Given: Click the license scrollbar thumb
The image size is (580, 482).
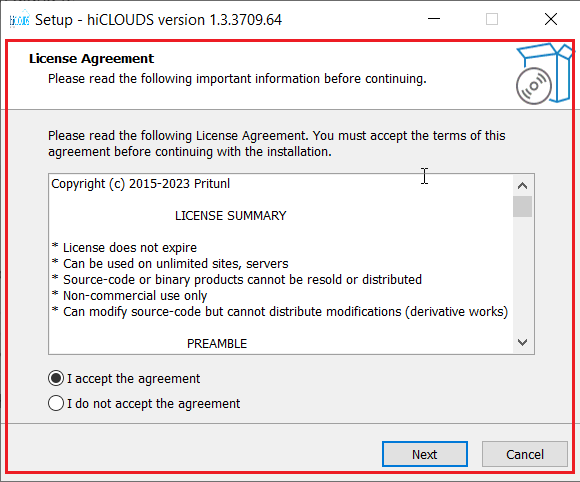Looking at the screenshot, I should pos(522,206).
